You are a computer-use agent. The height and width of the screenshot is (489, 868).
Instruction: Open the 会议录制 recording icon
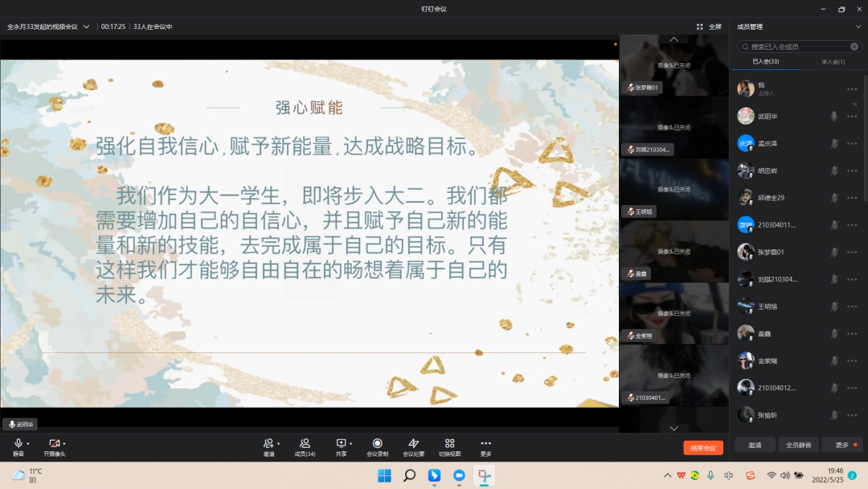377,443
